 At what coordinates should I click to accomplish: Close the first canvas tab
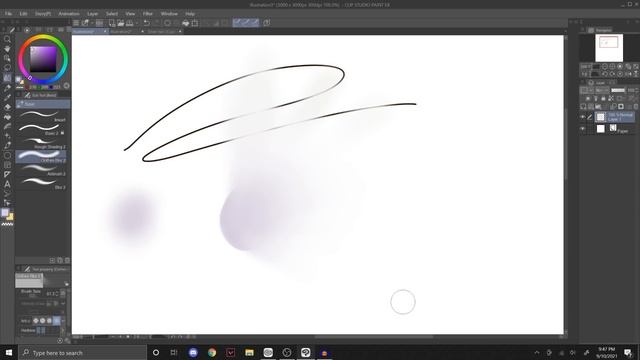(105, 31)
